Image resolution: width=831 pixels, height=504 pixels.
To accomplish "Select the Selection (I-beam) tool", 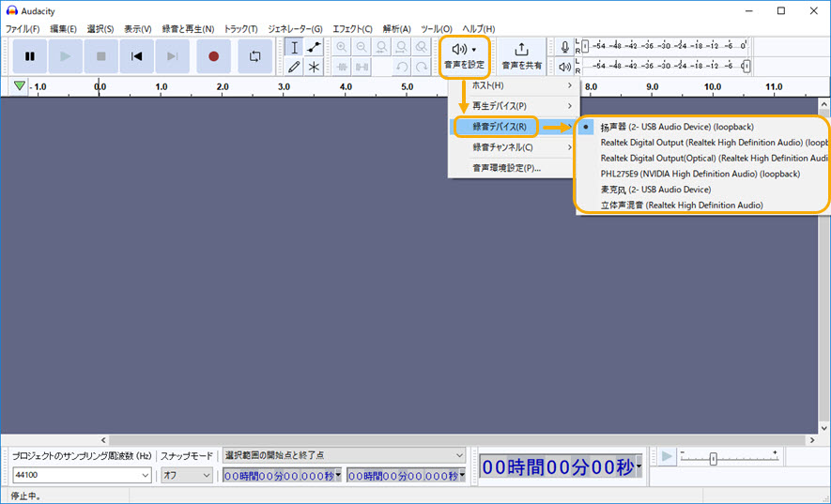I will [294, 47].
